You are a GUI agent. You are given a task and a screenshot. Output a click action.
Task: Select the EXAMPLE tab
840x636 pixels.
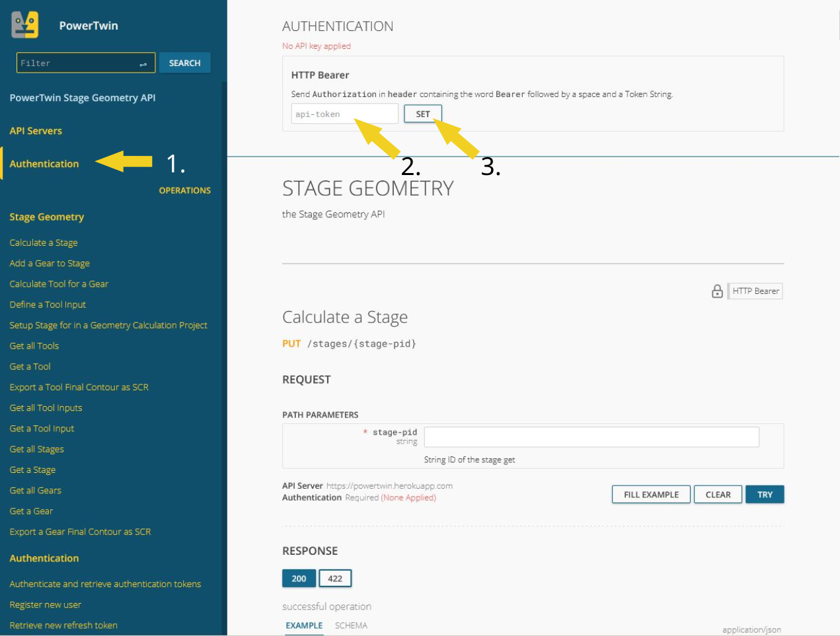(x=304, y=625)
